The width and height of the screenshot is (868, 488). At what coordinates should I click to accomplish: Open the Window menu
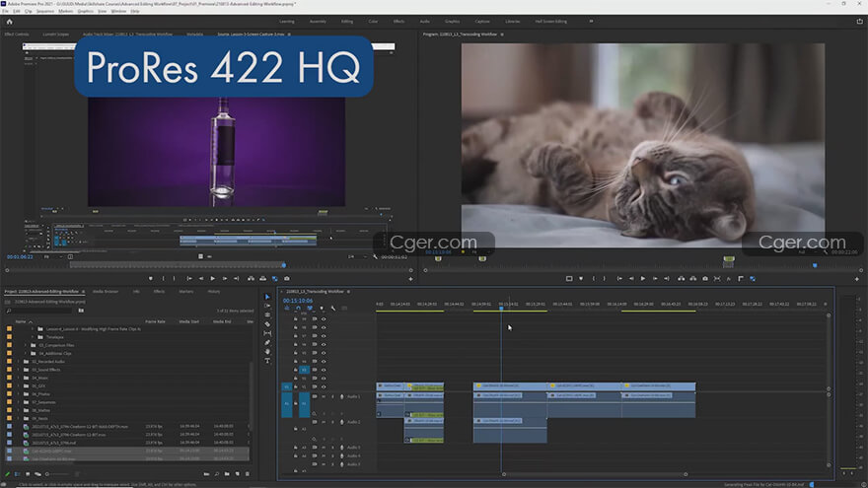point(118,11)
